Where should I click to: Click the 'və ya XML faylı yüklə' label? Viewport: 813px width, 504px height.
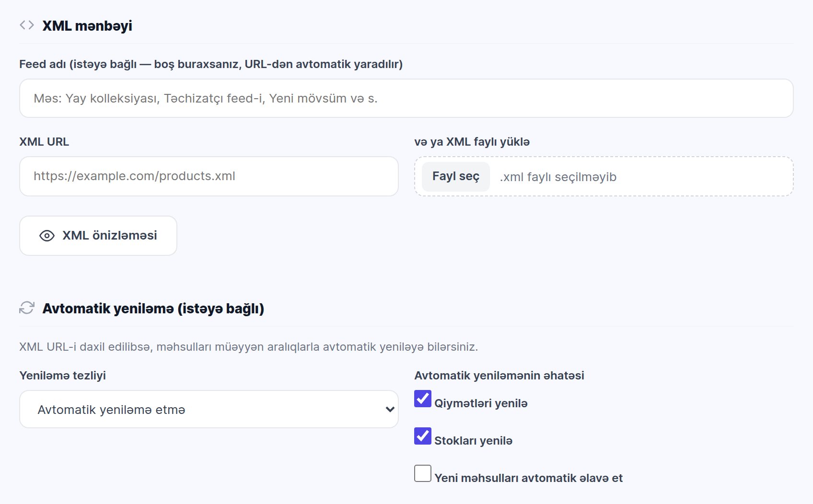pos(472,142)
